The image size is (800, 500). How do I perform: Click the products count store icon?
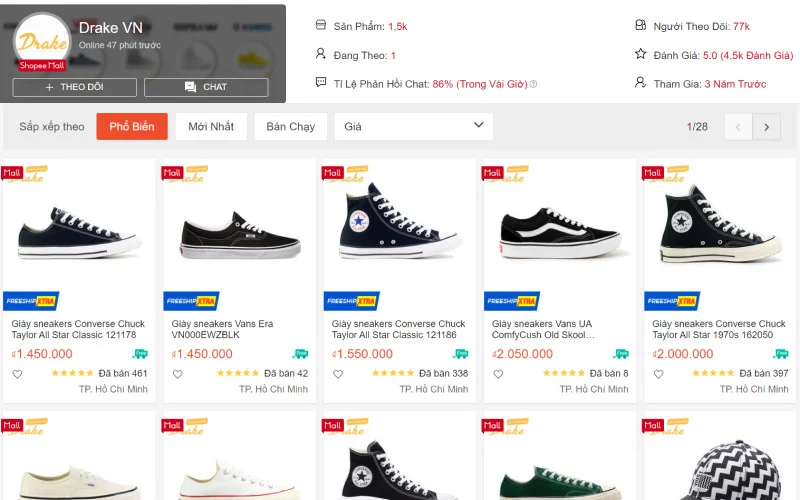(x=321, y=25)
